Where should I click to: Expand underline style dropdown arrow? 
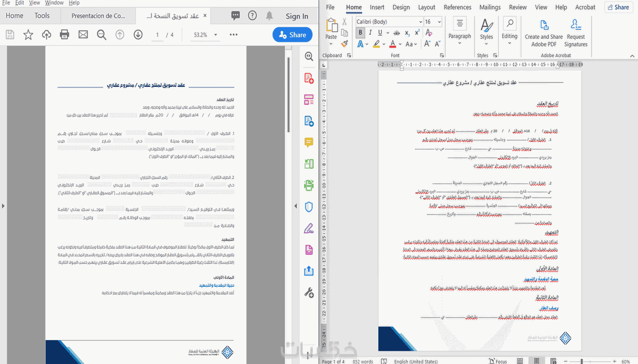[x=388, y=33]
